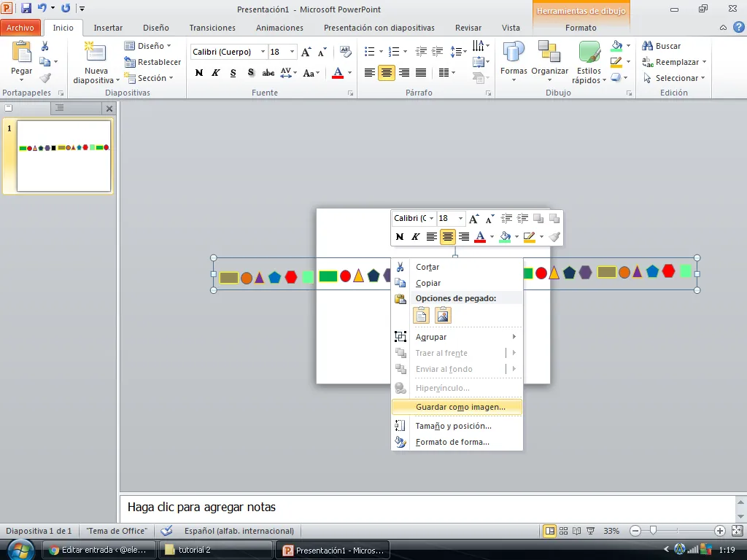
Task: Click the ribbon shape fill paint bucket
Action: pyautogui.click(x=616, y=46)
